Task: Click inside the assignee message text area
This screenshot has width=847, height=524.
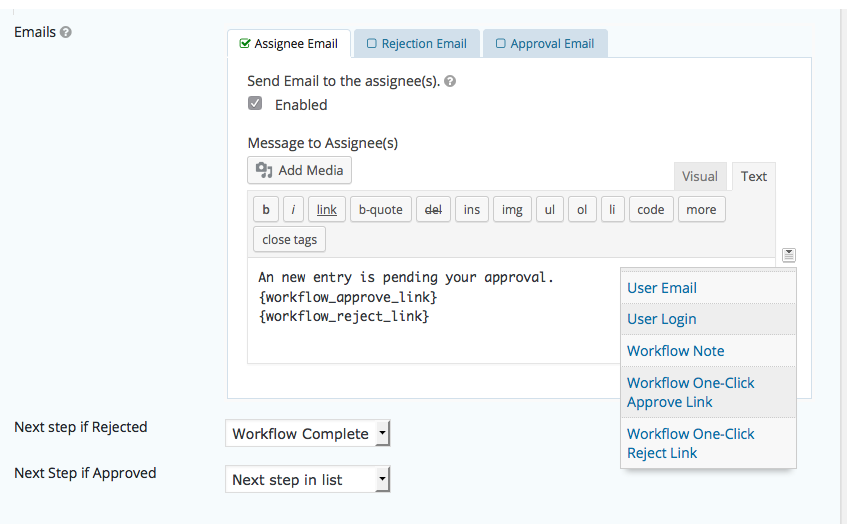Action: tap(434, 311)
